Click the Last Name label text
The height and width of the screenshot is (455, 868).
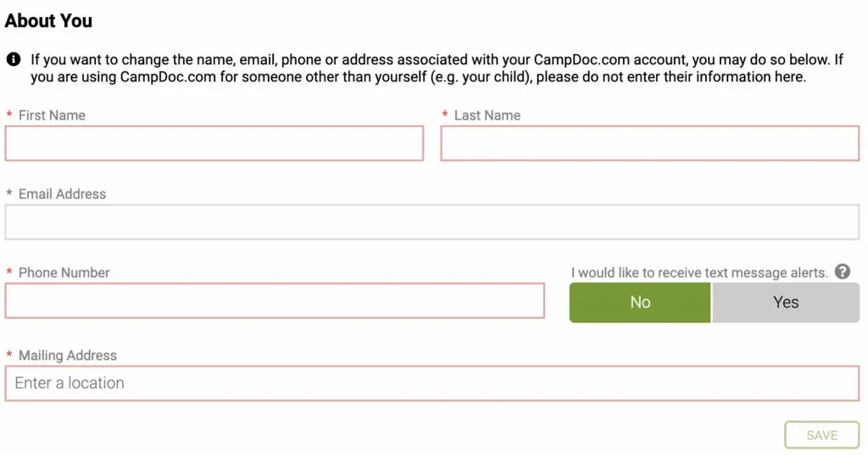pyautogui.click(x=487, y=115)
